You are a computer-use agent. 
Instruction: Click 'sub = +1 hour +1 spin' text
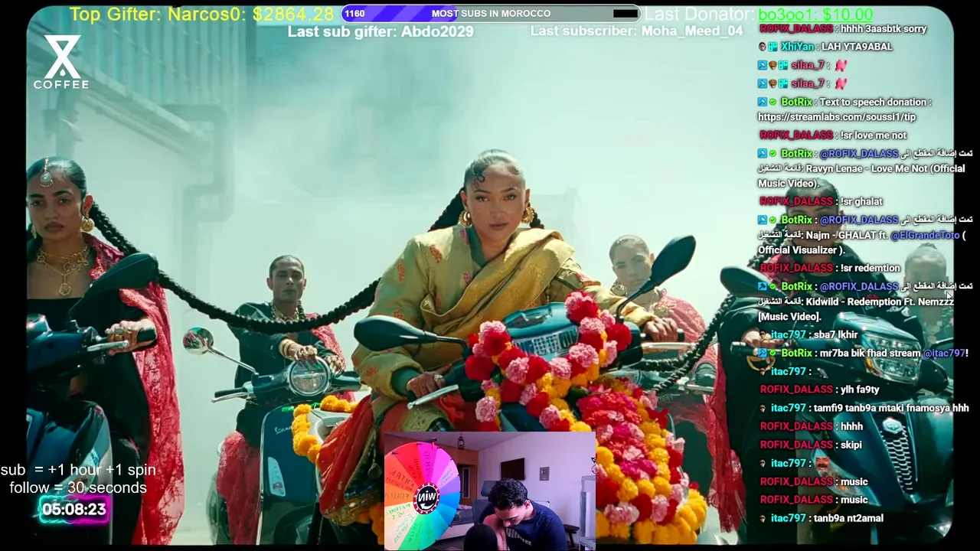(78, 470)
